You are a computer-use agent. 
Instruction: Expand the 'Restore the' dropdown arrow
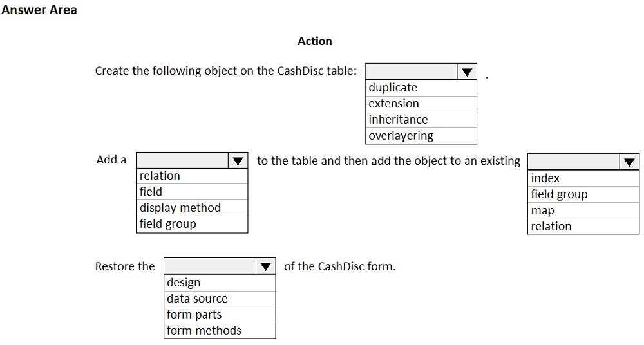point(265,266)
